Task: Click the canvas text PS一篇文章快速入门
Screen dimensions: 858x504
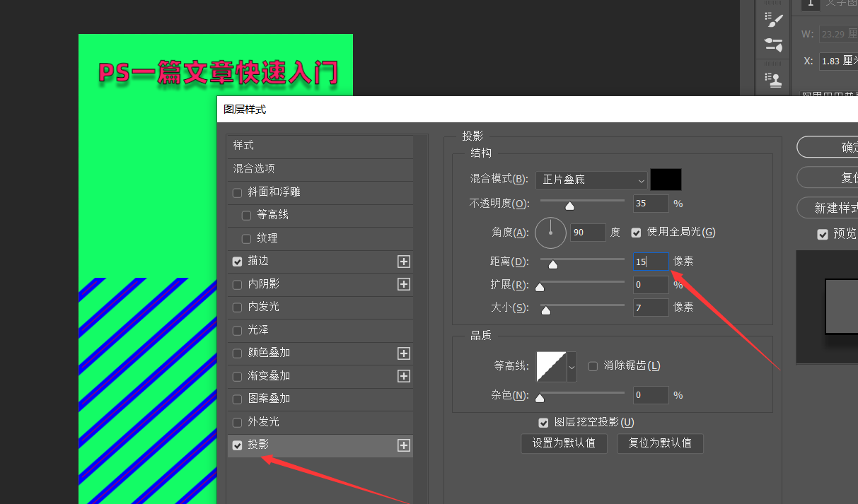Action: pos(218,74)
